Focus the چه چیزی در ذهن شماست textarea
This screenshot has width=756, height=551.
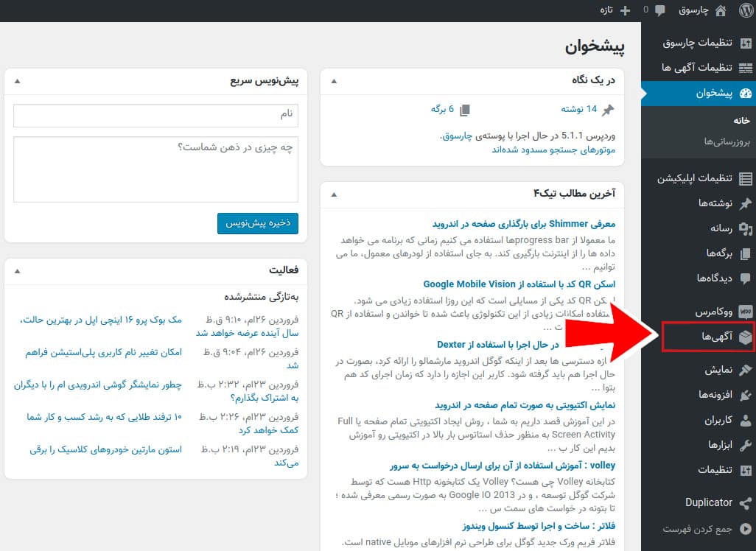tap(155, 169)
